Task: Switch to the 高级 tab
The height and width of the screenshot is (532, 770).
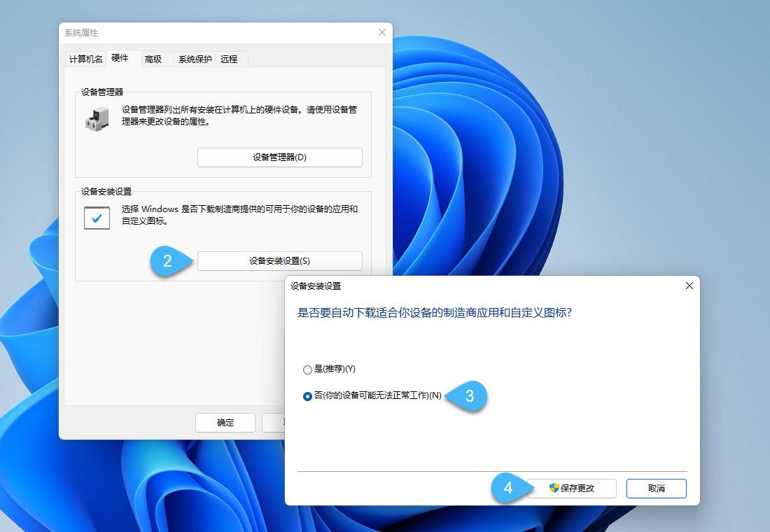Action: pyautogui.click(x=154, y=59)
